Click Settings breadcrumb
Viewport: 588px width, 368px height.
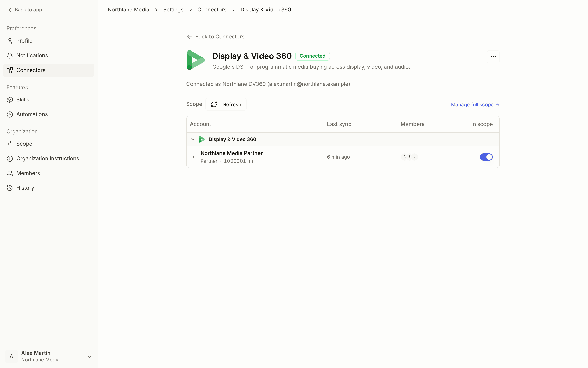pyautogui.click(x=173, y=10)
